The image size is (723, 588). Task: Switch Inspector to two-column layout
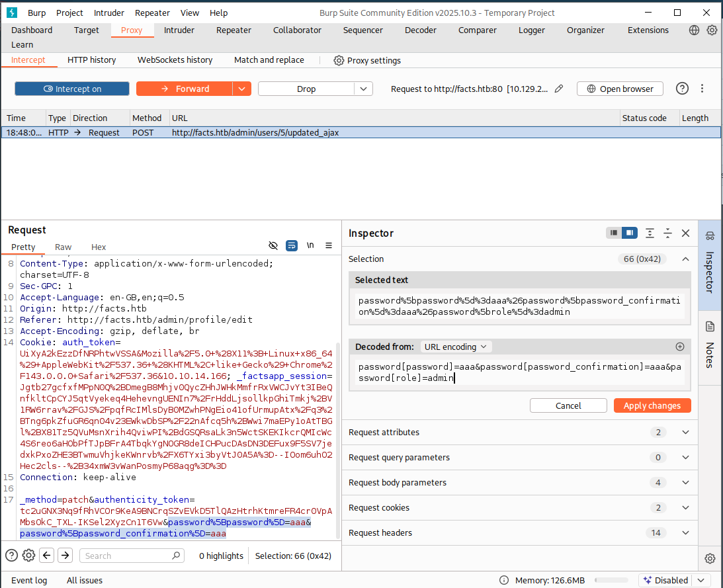pyautogui.click(x=629, y=233)
